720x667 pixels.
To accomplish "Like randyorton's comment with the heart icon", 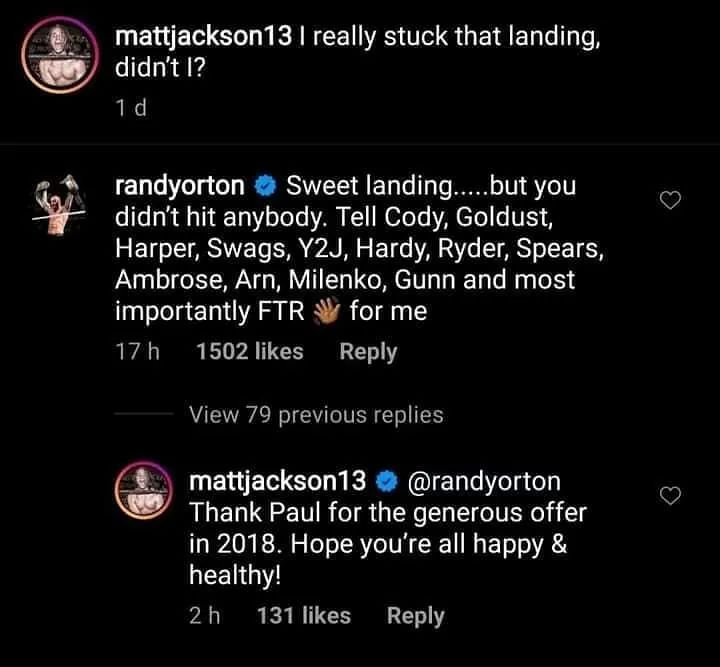I will pyautogui.click(x=672, y=201).
